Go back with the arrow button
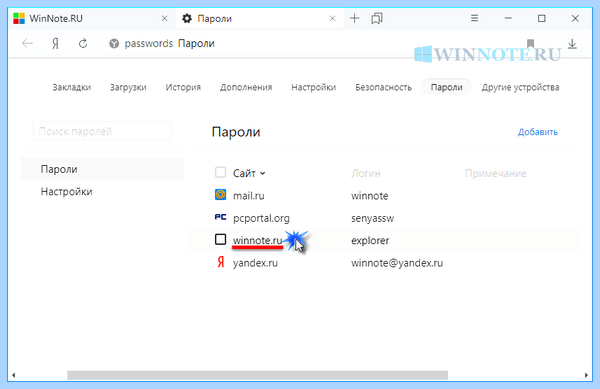600x389 pixels. [x=27, y=44]
